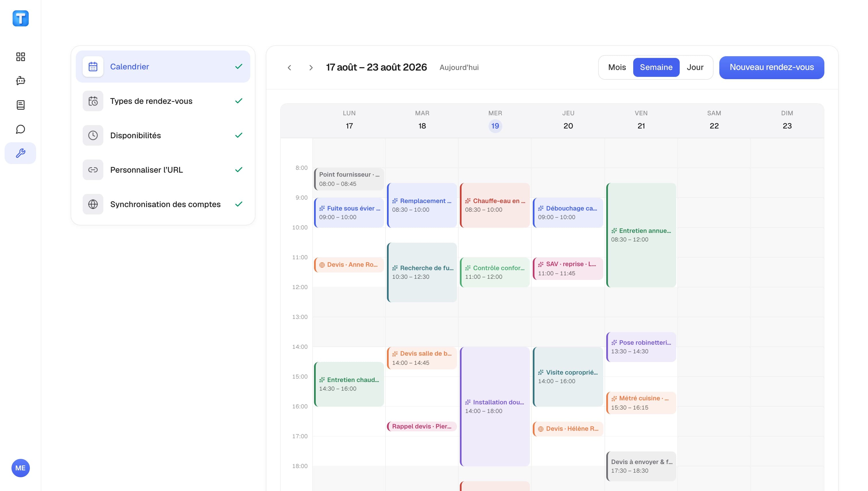Open Personnaliser l'URL section

point(163,169)
